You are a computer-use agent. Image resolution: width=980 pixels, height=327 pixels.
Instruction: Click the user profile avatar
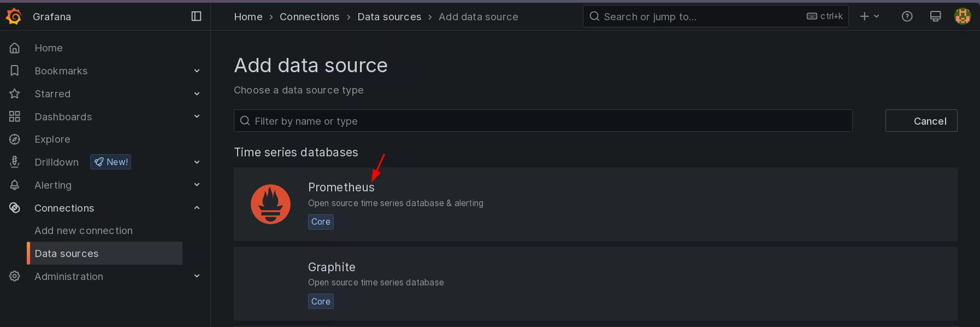click(x=962, y=16)
